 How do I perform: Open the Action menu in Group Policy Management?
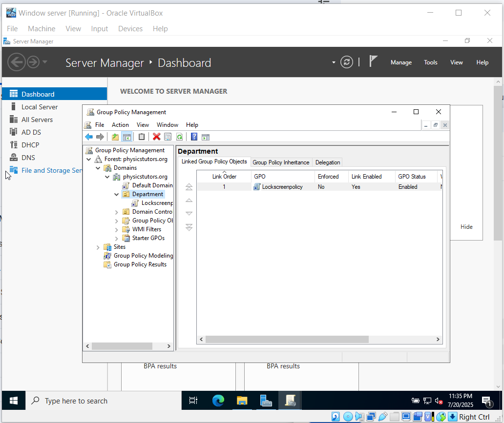[120, 124]
